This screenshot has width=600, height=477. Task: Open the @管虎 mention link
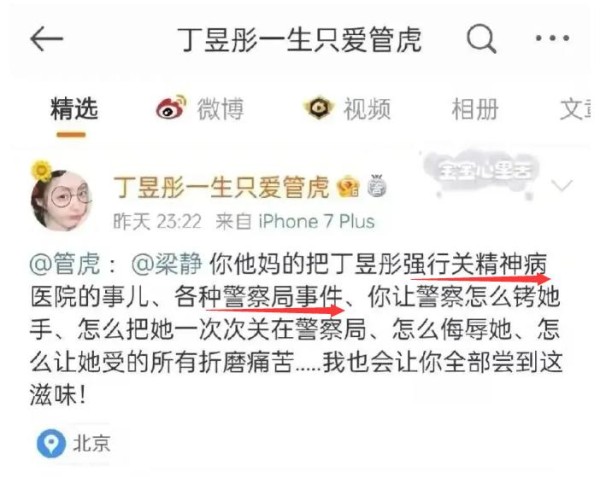coord(65,264)
